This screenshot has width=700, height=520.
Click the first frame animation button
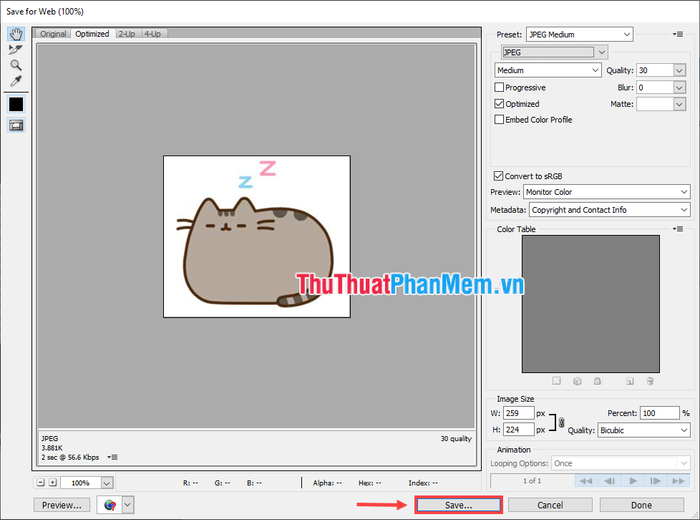coord(586,481)
